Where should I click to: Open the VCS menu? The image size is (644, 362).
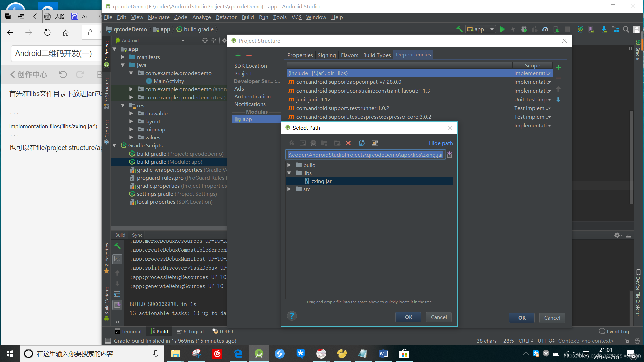pos(297,17)
